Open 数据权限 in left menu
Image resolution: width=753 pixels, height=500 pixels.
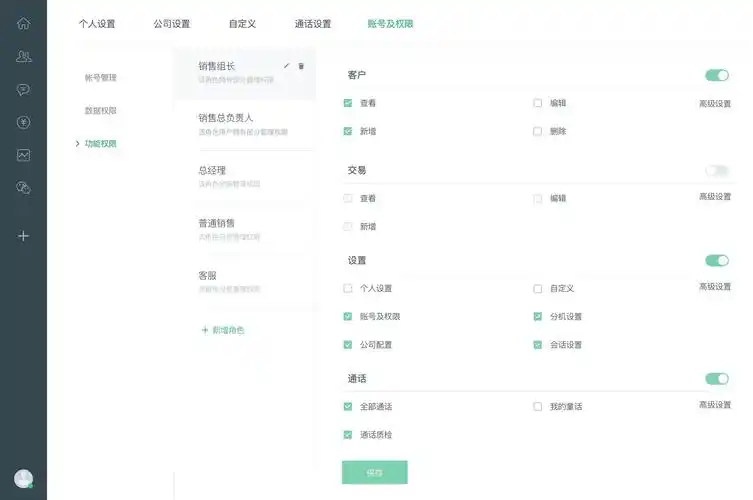tap(100, 110)
